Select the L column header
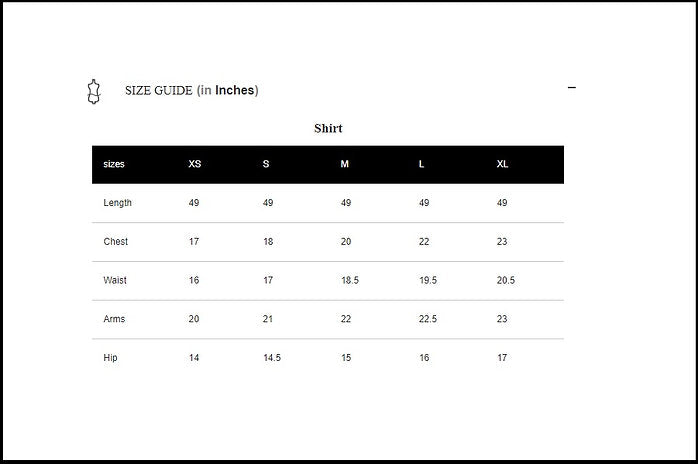Image resolution: width=698 pixels, height=464 pixels. pos(422,164)
